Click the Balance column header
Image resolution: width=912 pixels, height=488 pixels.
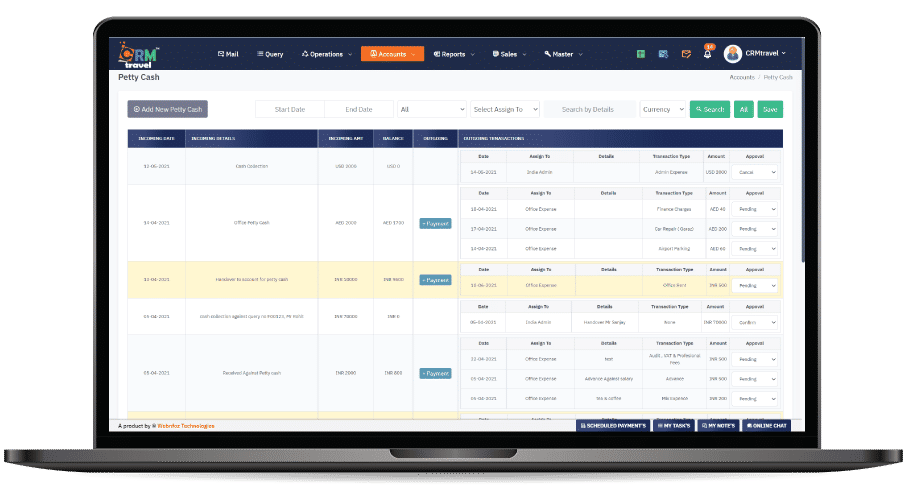393,138
